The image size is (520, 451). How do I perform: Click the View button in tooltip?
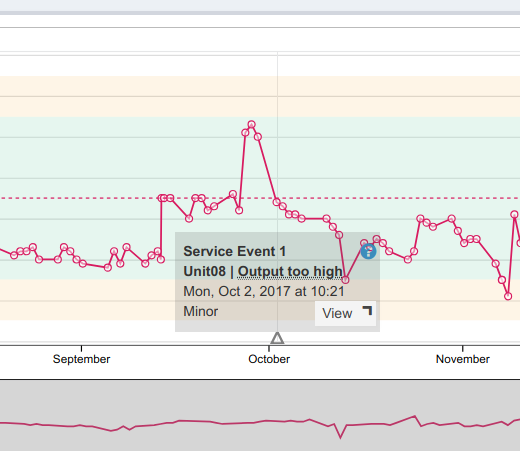click(345, 313)
